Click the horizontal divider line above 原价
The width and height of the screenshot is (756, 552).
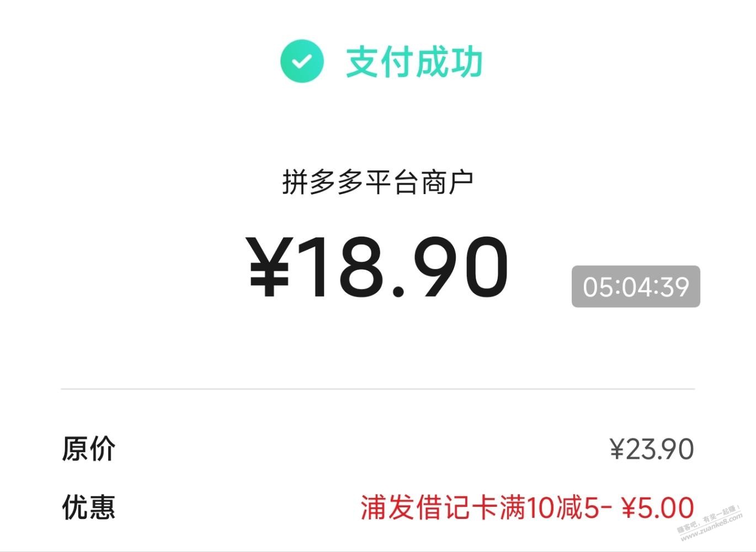[x=377, y=389]
